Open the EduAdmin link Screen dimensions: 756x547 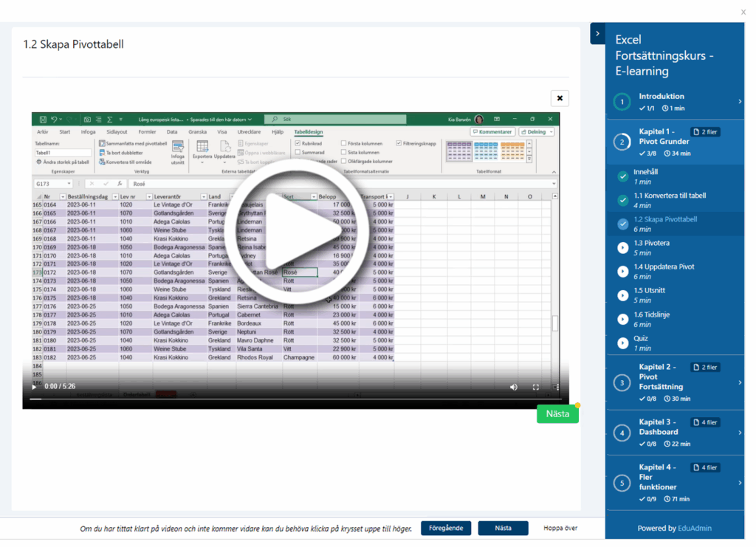[x=694, y=529]
